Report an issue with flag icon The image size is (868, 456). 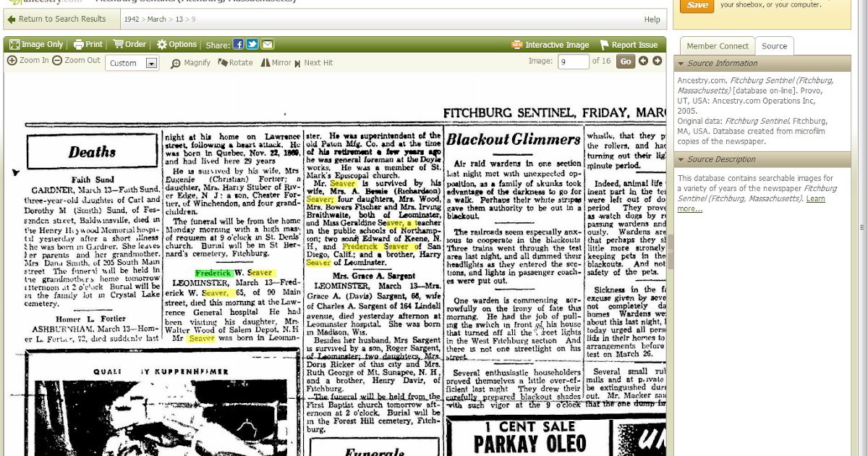tap(629, 45)
